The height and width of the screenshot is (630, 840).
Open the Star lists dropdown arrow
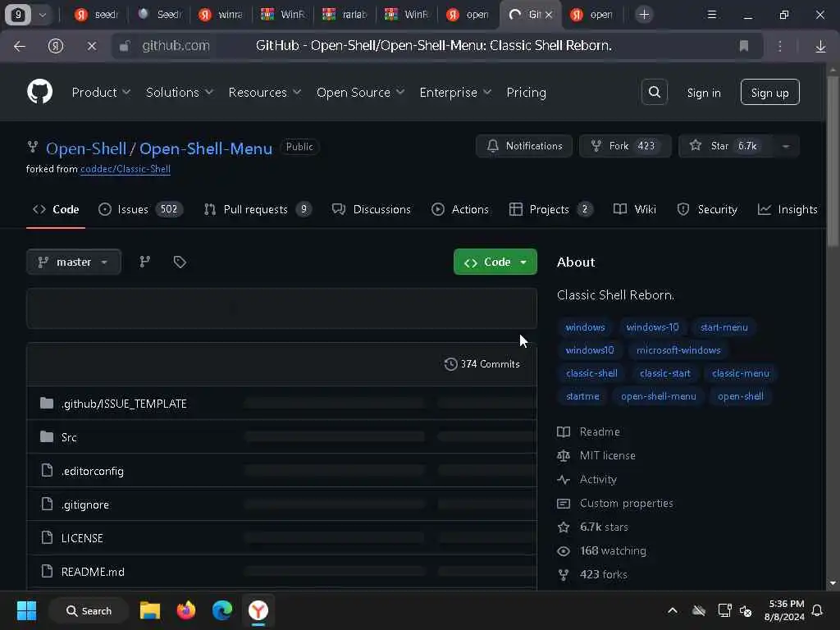click(786, 146)
